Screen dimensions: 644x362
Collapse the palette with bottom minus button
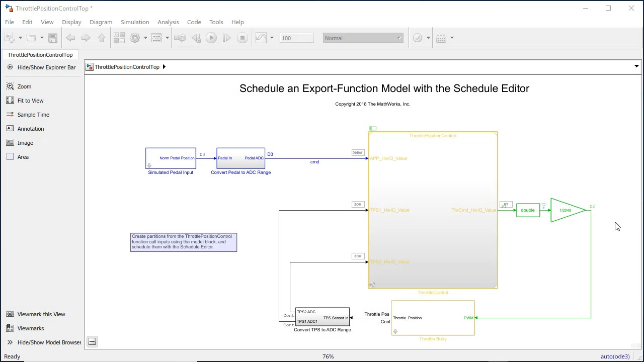point(92,342)
